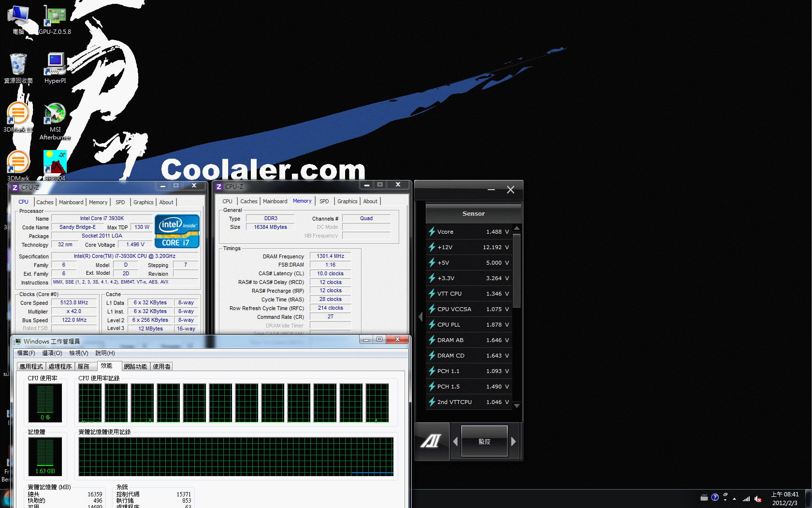
Task: Click Core Speed value 5123.8 MHz
Action: click(x=74, y=303)
